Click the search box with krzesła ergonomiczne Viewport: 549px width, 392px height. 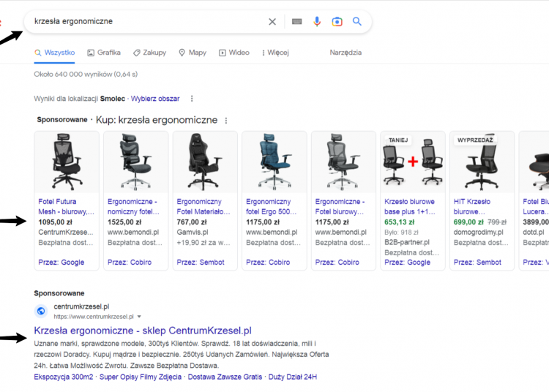point(146,22)
